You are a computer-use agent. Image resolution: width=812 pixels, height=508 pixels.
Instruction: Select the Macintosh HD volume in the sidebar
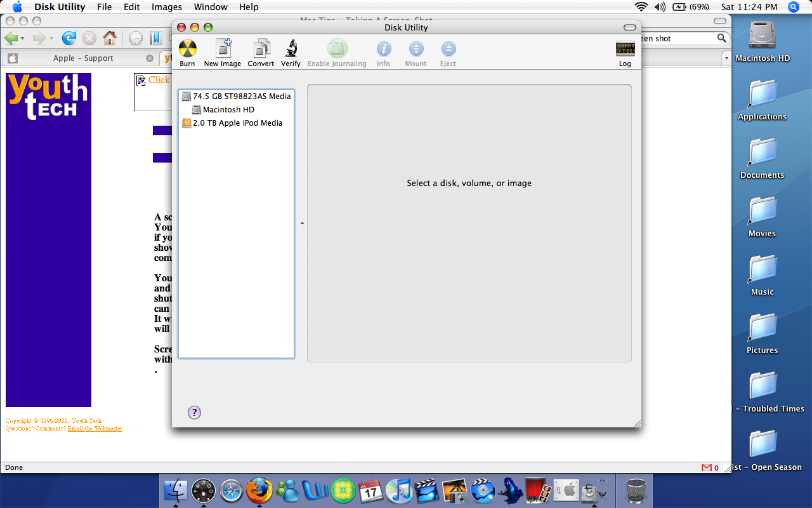(223, 110)
